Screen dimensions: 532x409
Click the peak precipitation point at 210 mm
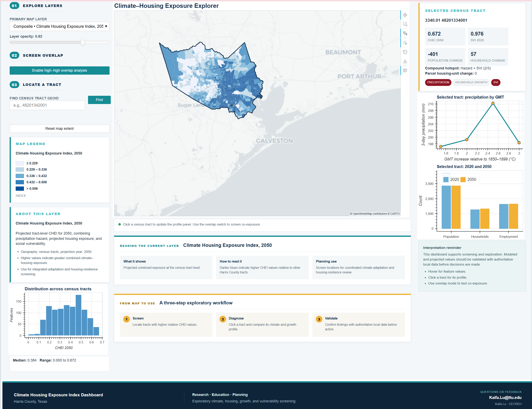(493, 103)
